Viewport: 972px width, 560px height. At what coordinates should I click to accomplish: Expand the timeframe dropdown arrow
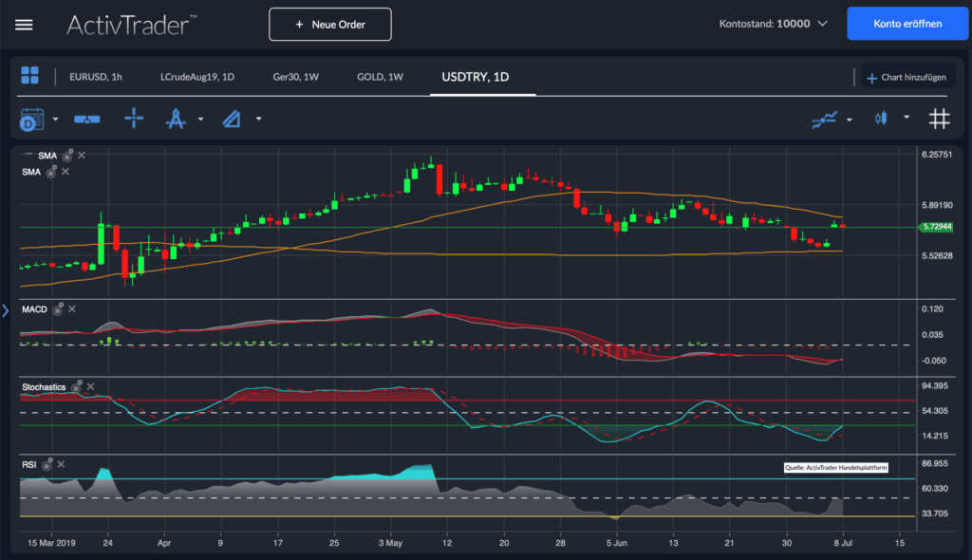pos(55,119)
